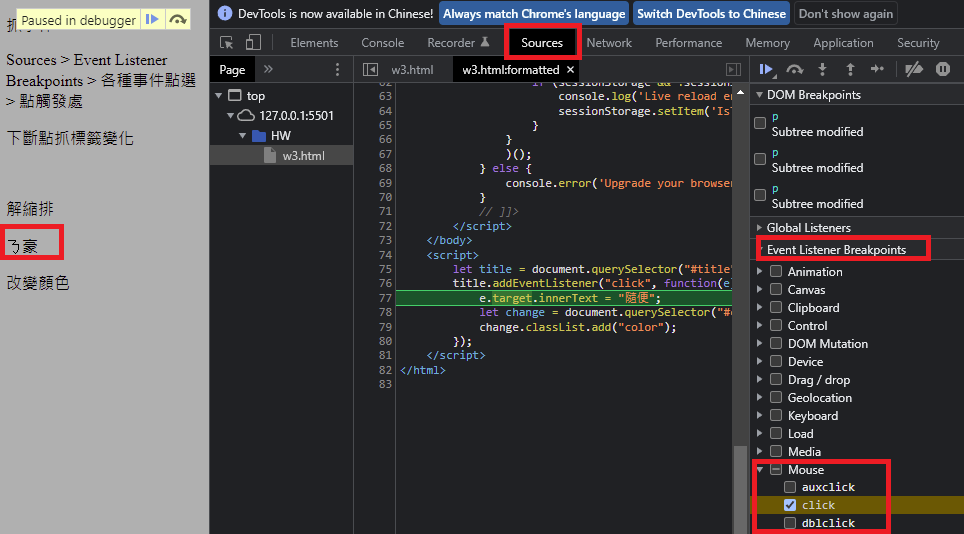The height and width of the screenshot is (534, 964).
Task: Click the 解縮排 text on page
Action: click(x=30, y=209)
